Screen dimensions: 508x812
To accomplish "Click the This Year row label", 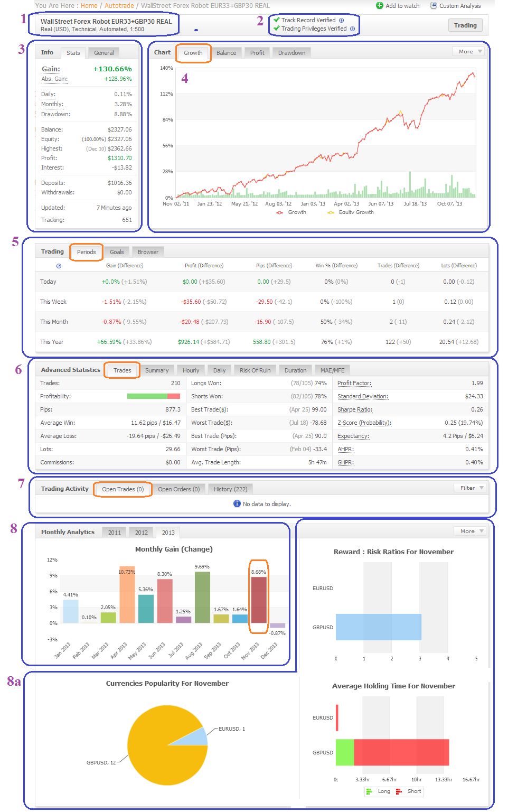I will (x=52, y=342).
